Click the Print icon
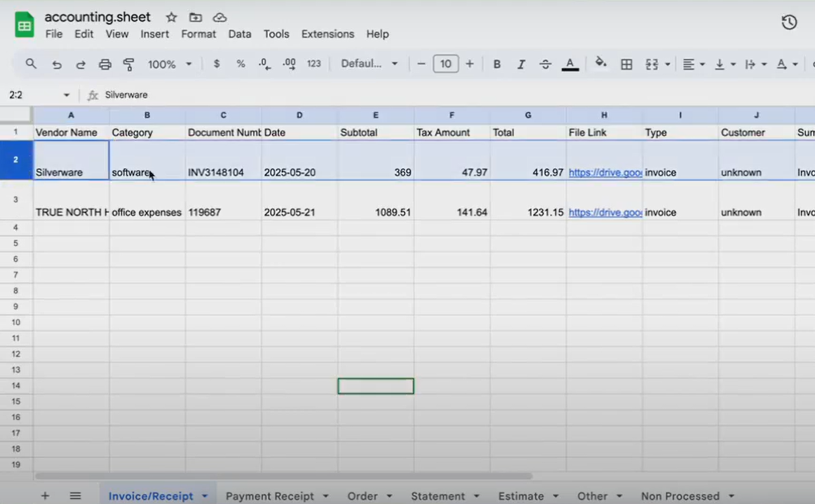Viewport: 815px width, 504px height. 105,64
